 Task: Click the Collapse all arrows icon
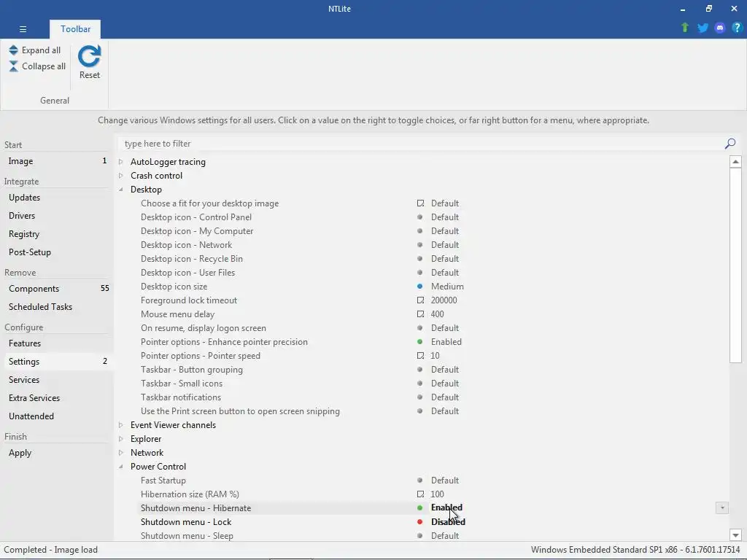[x=13, y=66]
